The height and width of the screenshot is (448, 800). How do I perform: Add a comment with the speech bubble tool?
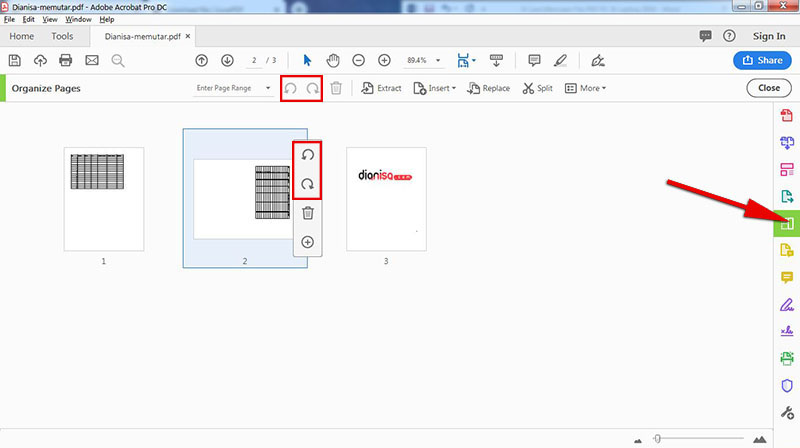pyautogui.click(x=534, y=61)
